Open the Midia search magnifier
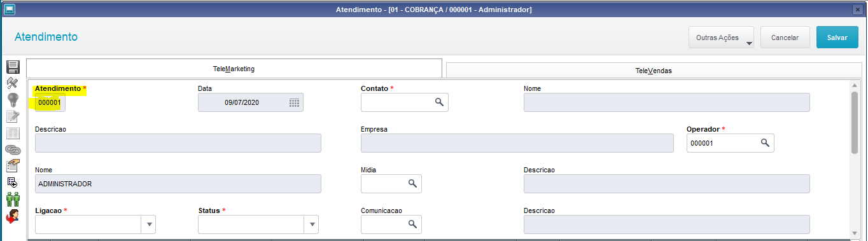Viewport: 868px width, 241px height. pyautogui.click(x=412, y=184)
